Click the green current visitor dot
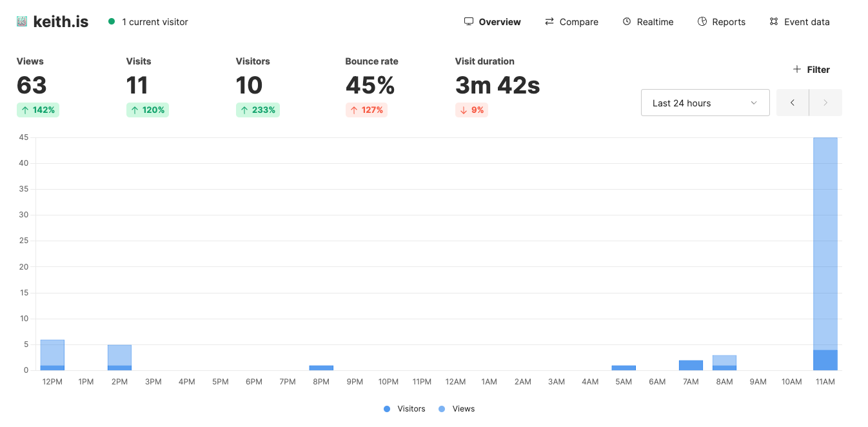 coord(112,21)
